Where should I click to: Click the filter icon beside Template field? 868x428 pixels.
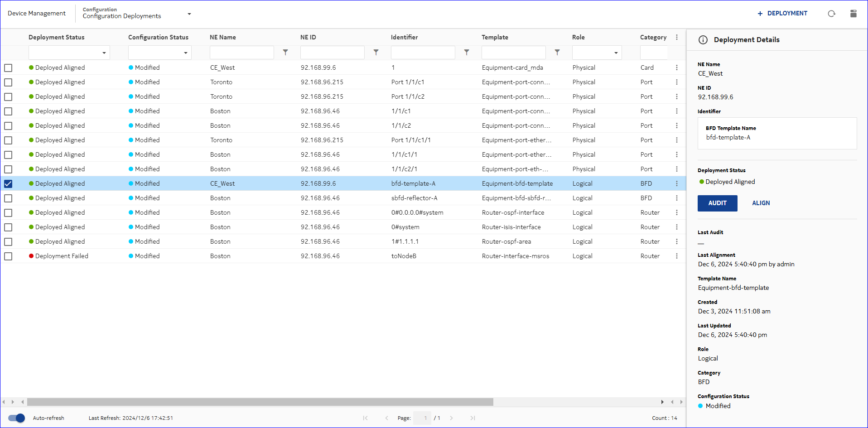pos(557,53)
